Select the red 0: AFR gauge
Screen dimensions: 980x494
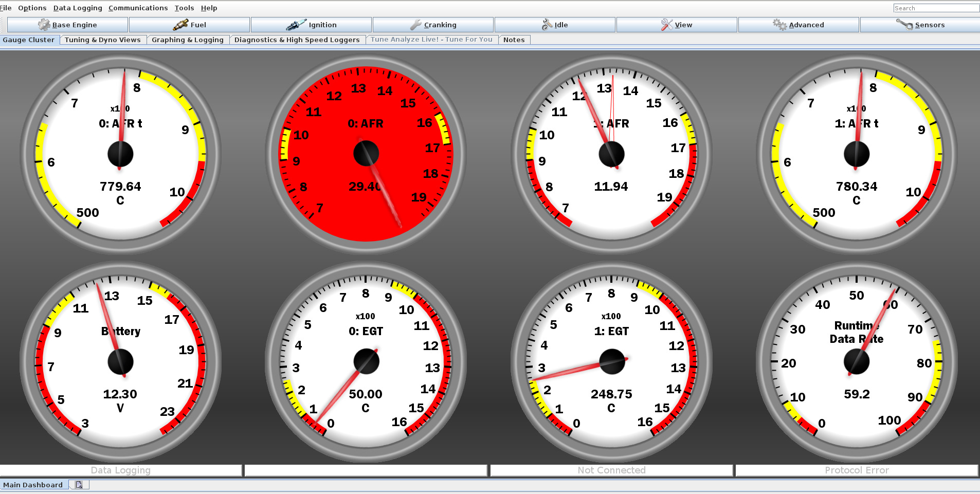366,154
